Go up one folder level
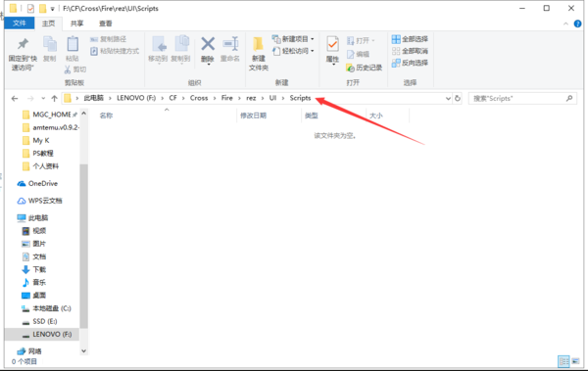The image size is (588, 371). pyautogui.click(x=54, y=98)
